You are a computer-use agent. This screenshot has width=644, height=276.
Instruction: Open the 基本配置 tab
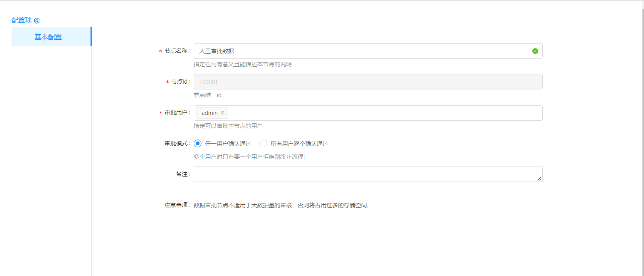click(48, 37)
